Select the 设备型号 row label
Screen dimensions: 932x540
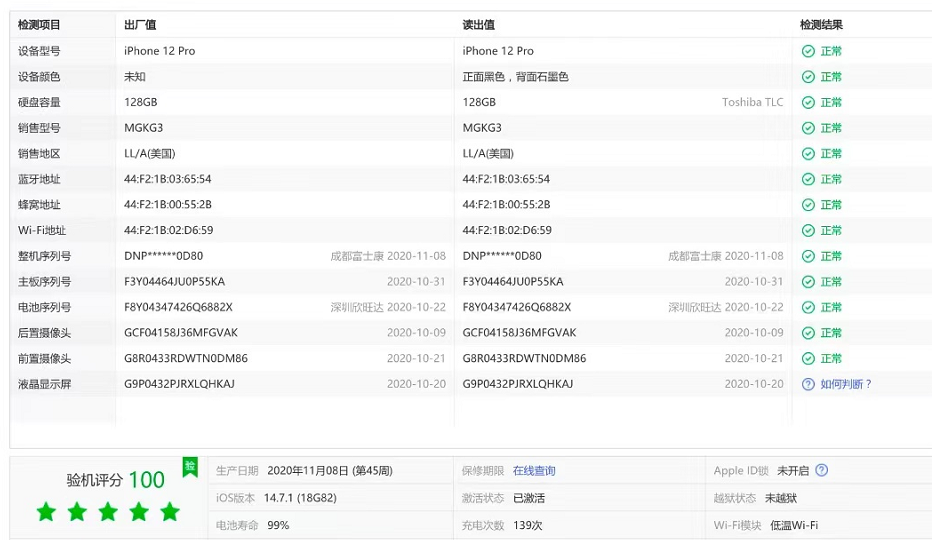pos(39,51)
